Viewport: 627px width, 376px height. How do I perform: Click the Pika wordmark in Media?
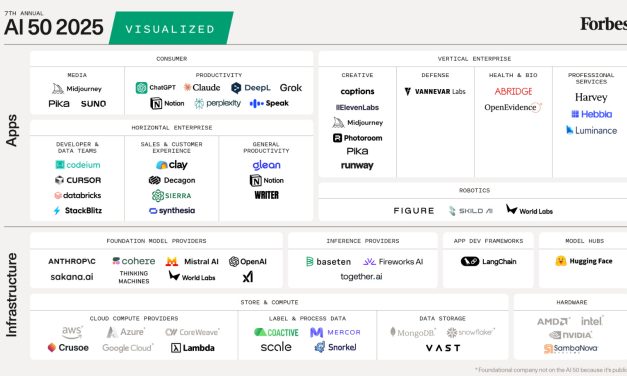tap(59, 104)
